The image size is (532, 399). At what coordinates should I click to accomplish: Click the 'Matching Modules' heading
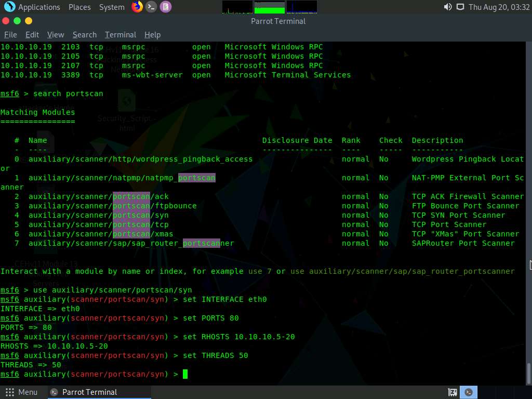[37, 112]
